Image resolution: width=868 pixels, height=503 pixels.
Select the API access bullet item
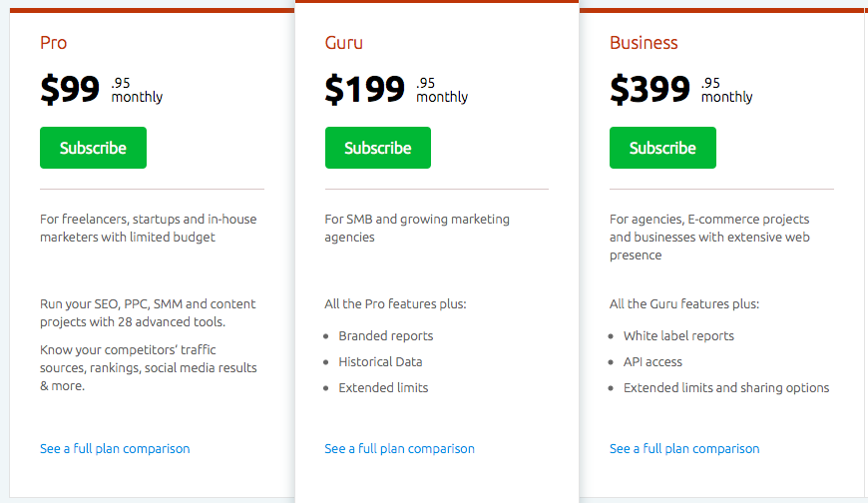652,362
